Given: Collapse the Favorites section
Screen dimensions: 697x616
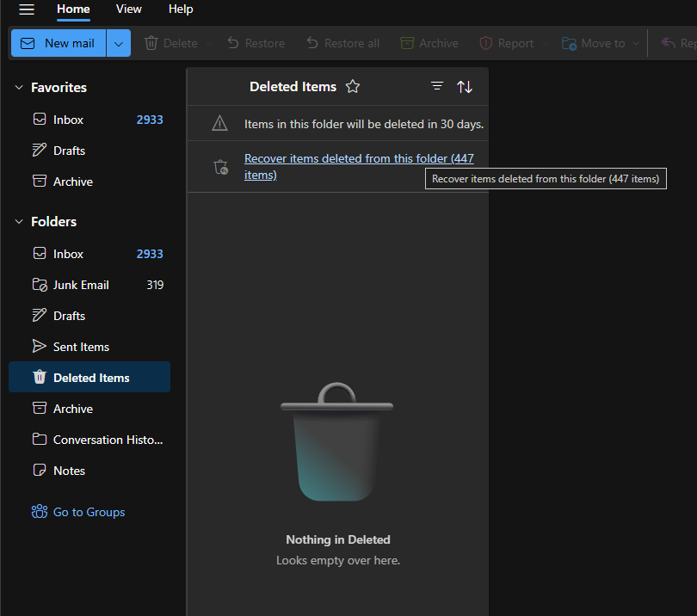Looking at the screenshot, I should [19, 87].
